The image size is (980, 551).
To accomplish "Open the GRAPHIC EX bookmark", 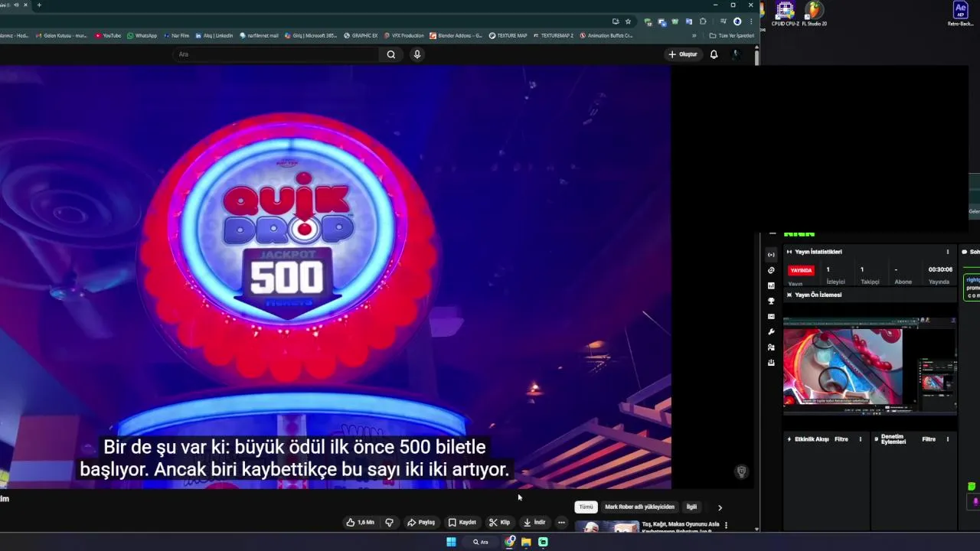I will [361, 35].
